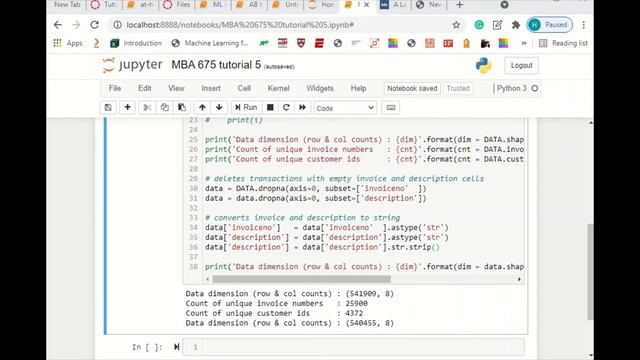Click the code cell horizontal scrollbar thumb
This screenshot has height=360, width=640.
[301, 279]
